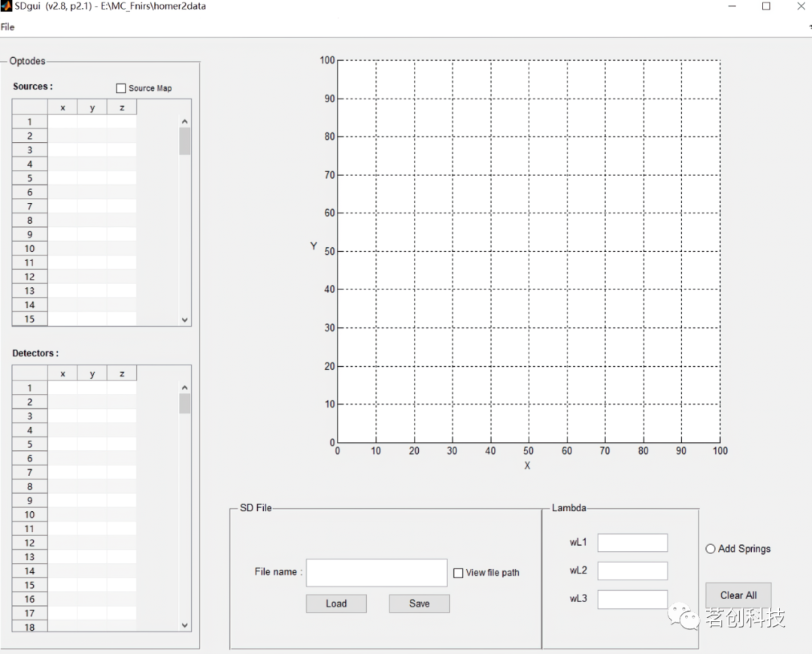Select row 15 header in Sources table
The width and height of the screenshot is (812, 654).
[x=29, y=319]
